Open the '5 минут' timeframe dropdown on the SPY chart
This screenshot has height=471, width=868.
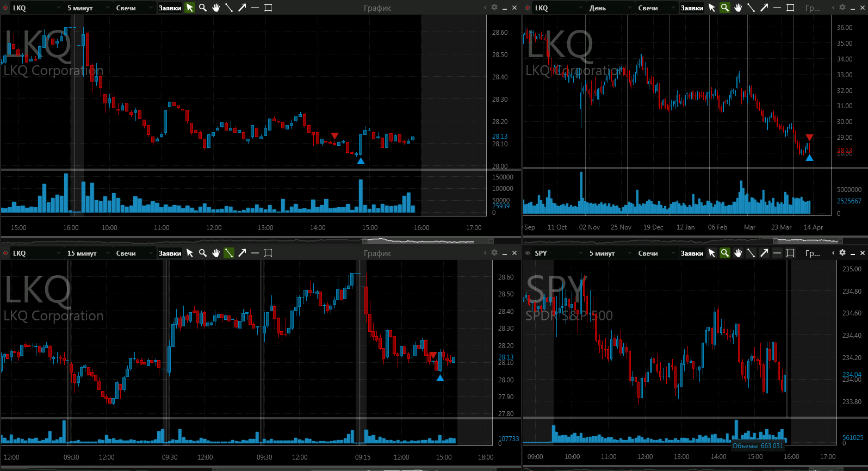click(x=610, y=253)
